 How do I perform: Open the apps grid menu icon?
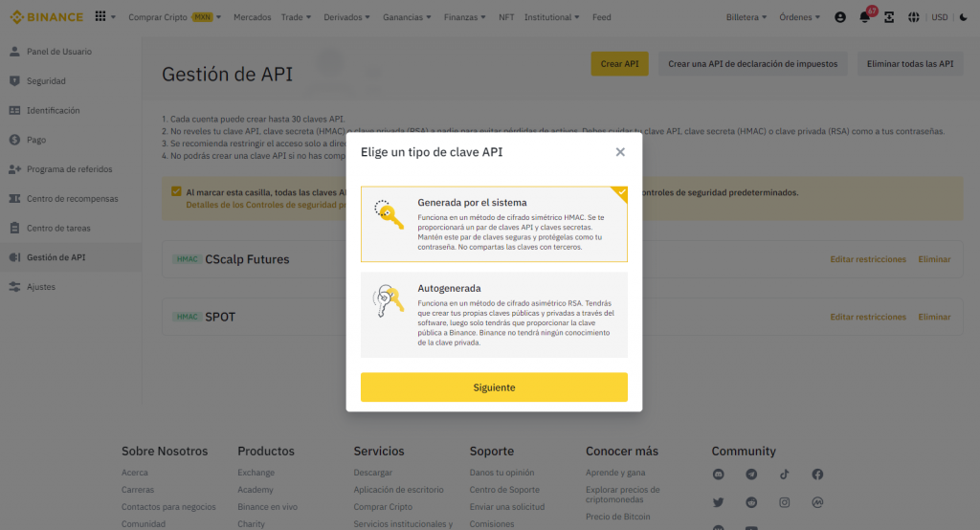[x=100, y=17]
